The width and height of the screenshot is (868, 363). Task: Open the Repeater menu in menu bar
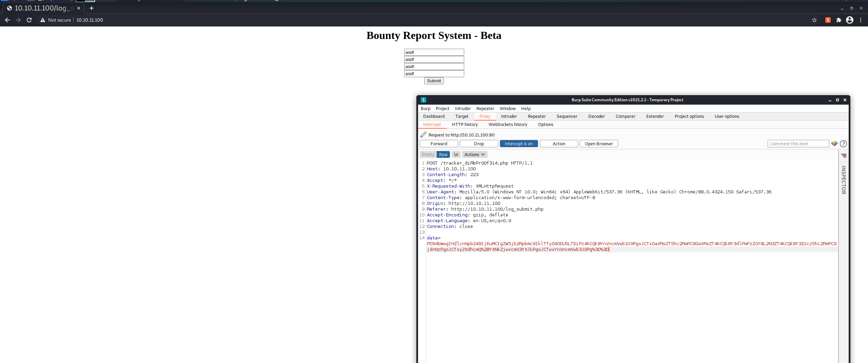(485, 108)
